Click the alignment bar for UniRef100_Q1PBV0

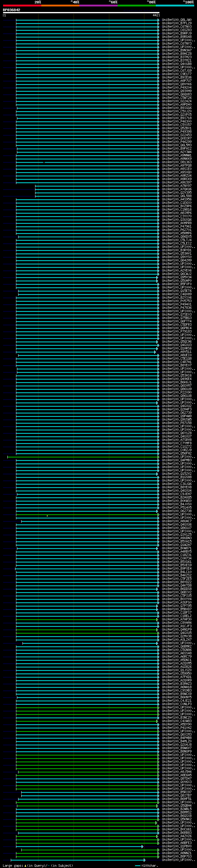(79, 846)
